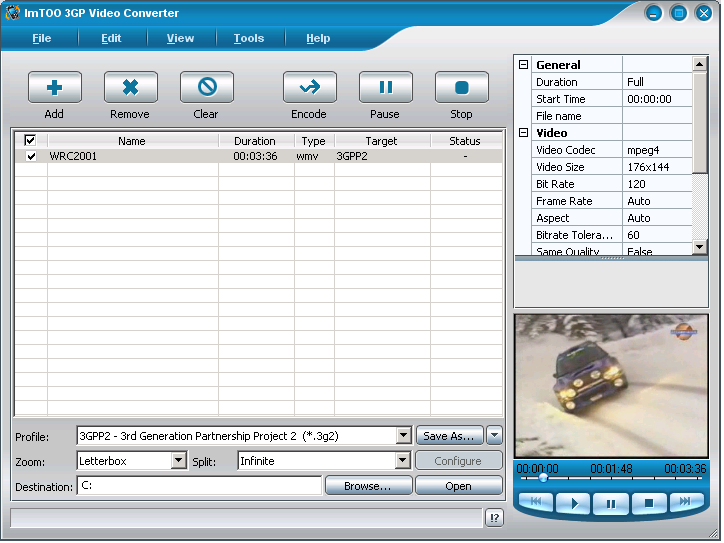Click the preview seek slider handle
Image resolution: width=724 pixels, height=543 pixels.
pyautogui.click(x=543, y=478)
